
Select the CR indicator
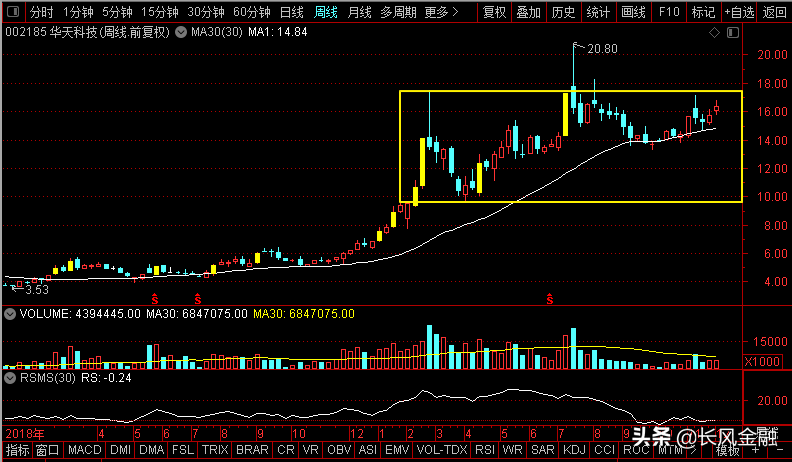click(x=285, y=450)
